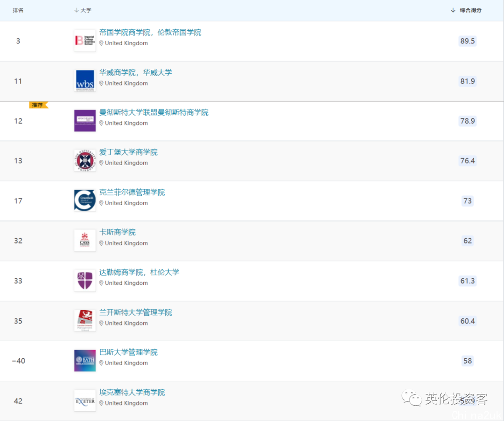Open the Cass Business School logo
504x421 pixels.
tap(85, 241)
